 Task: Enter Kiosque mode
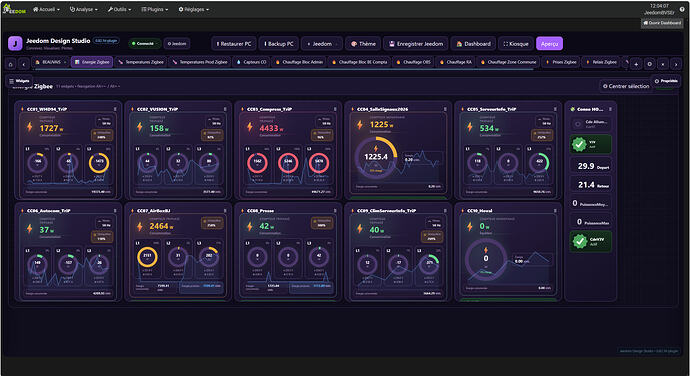pyautogui.click(x=516, y=44)
